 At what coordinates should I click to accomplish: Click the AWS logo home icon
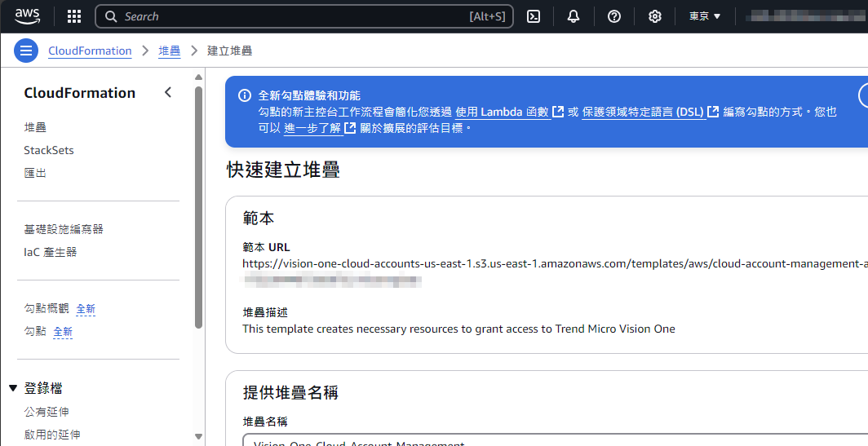tap(27, 16)
